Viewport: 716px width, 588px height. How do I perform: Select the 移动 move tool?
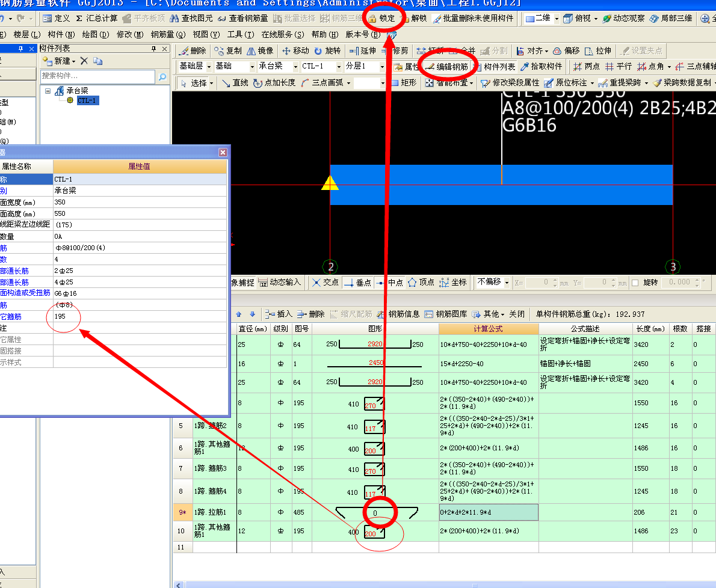(295, 51)
